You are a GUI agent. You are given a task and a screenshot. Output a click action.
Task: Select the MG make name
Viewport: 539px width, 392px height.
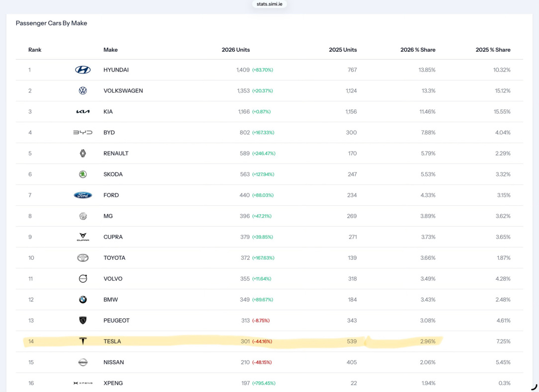point(108,216)
